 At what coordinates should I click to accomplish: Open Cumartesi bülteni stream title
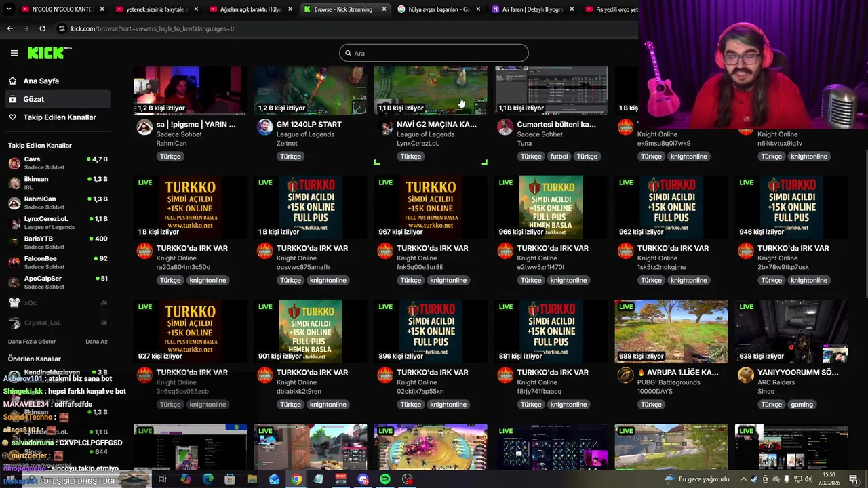click(x=557, y=125)
